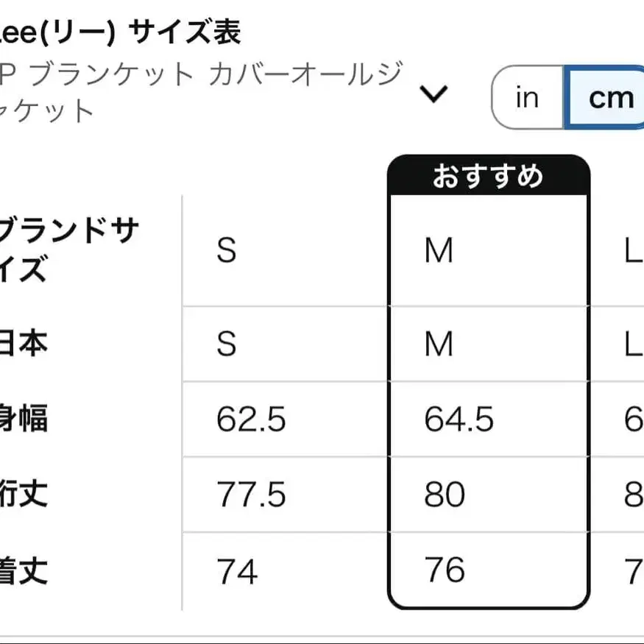The width and height of the screenshot is (644, 644).
Task: Click the highlighted cm toggle button
Action: coord(609,97)
